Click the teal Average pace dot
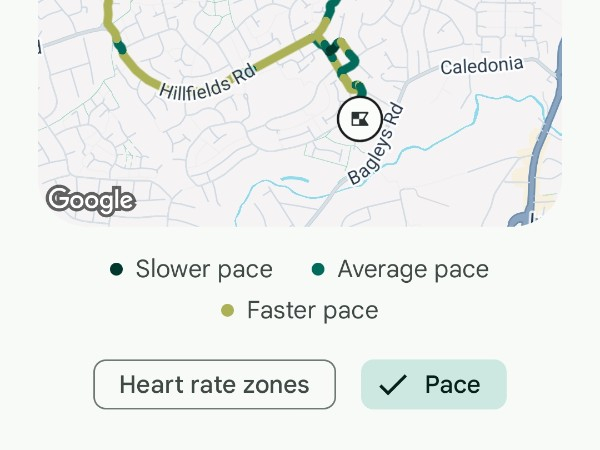This screenshot has height=450, width=600. point(319,269)
